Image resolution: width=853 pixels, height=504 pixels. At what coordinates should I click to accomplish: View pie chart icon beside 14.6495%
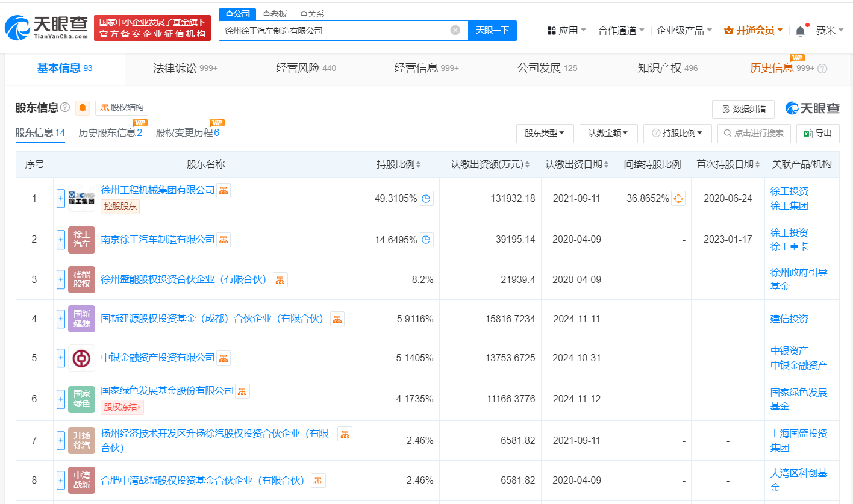(x=426, y=240)
